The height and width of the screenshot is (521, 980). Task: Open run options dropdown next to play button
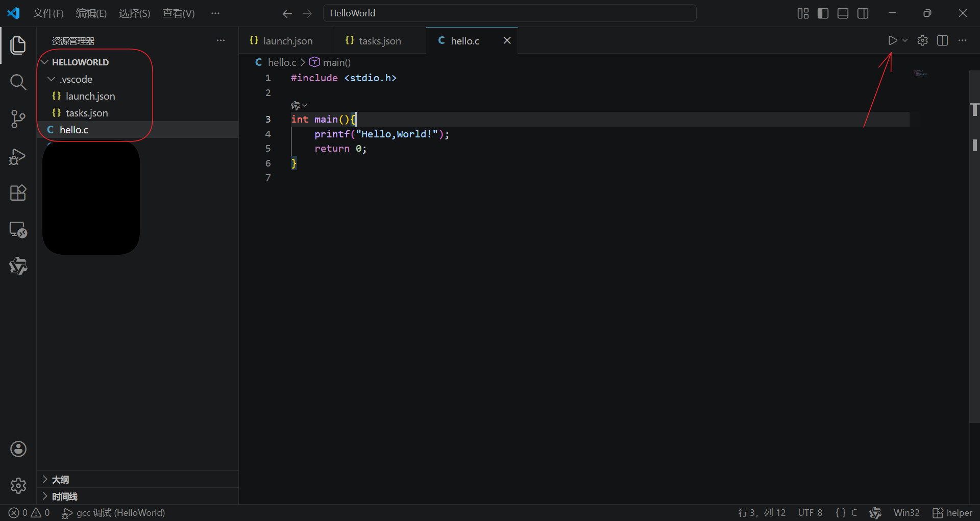coord(905,40)
